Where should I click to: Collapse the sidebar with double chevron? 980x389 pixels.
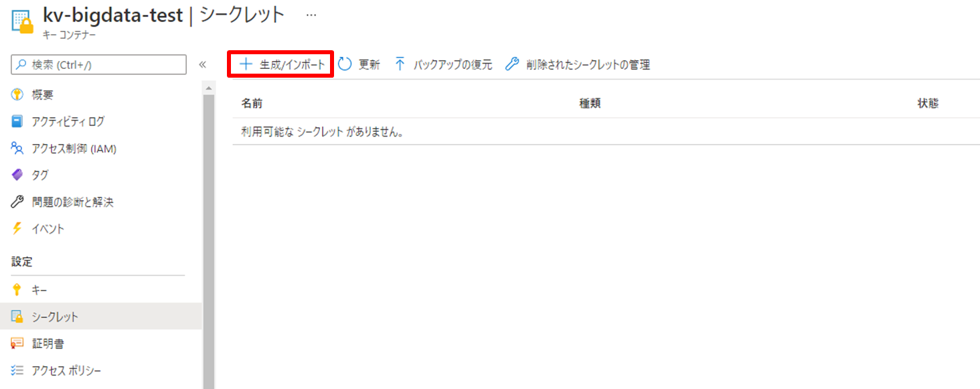(202, 65)
